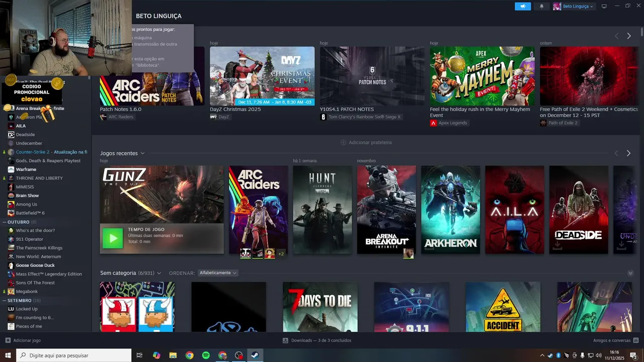This screenshot has height=362, width=644.
Task: Open Task View from Windows taskbar
Action: pyautogui.click(x=139, y=355)
